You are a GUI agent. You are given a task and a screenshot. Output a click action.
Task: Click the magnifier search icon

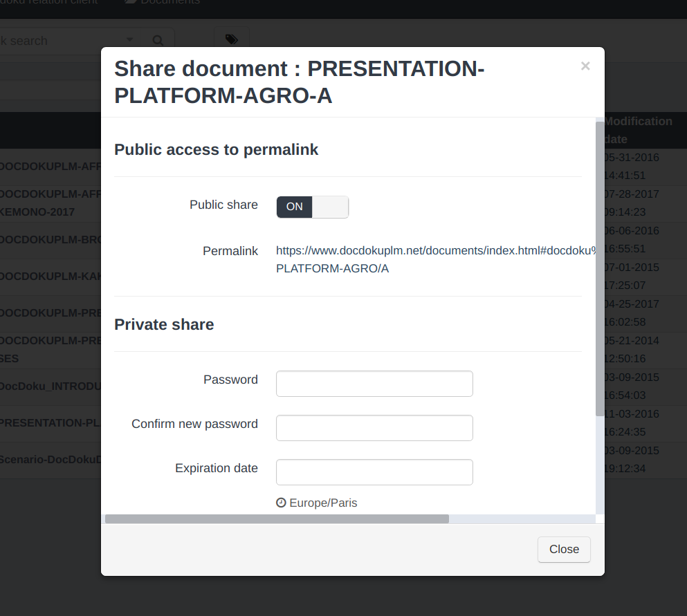[x=158, y=41]
